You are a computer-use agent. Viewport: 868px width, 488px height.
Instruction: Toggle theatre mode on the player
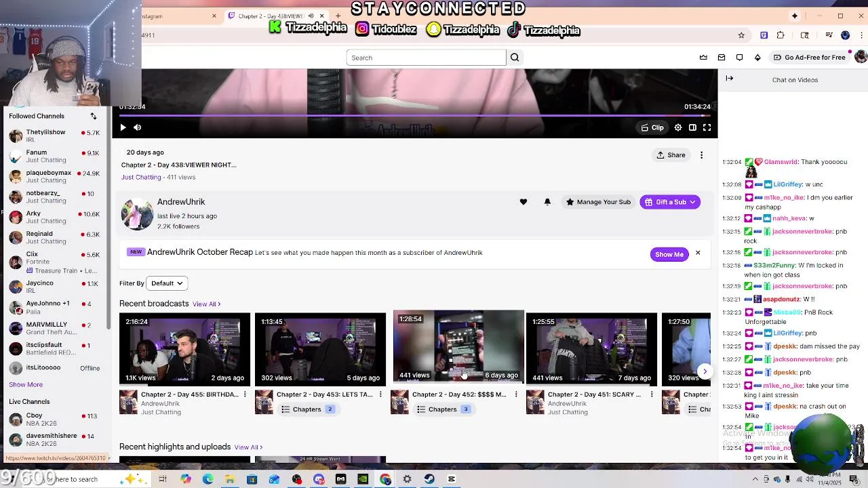(692, 127)
